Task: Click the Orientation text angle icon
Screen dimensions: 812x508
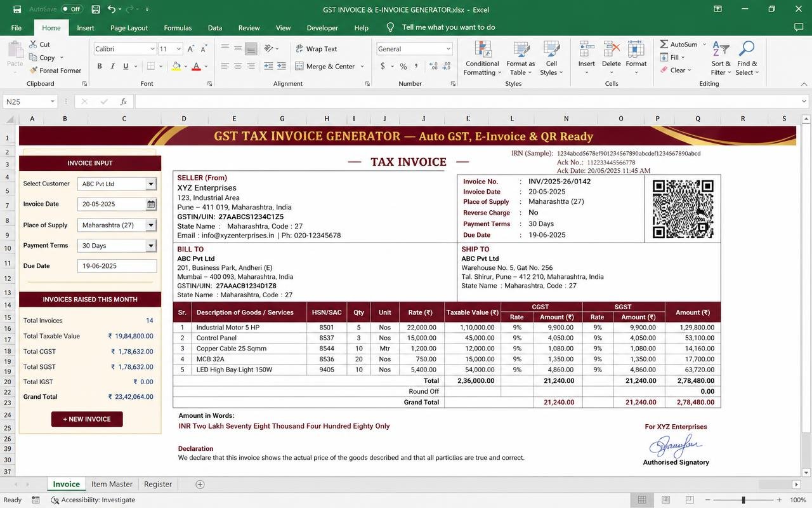Action: [269, 49]
